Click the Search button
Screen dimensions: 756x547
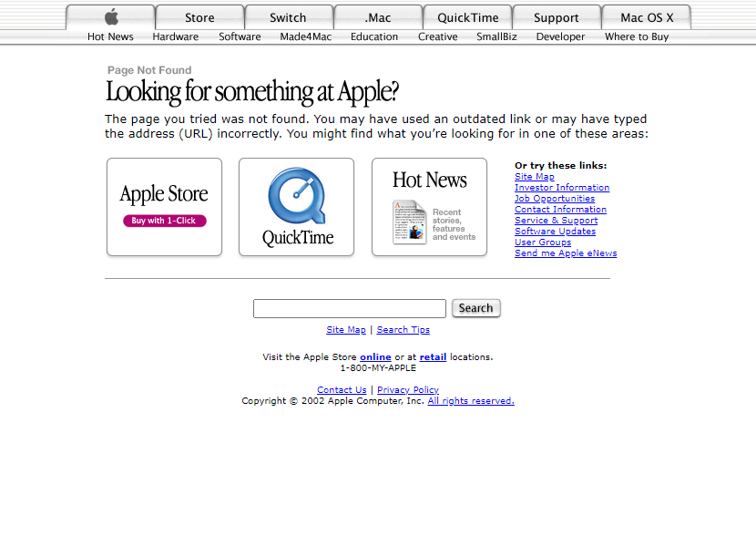475,308
